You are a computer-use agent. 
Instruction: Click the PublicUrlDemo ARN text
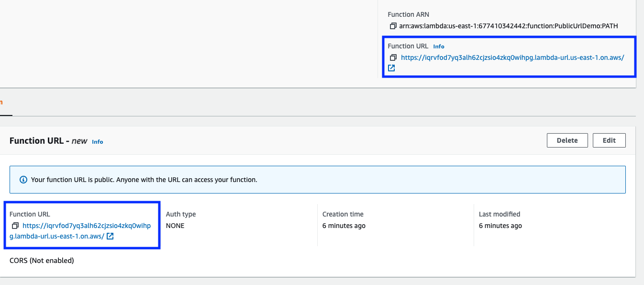tap(508, 26)
